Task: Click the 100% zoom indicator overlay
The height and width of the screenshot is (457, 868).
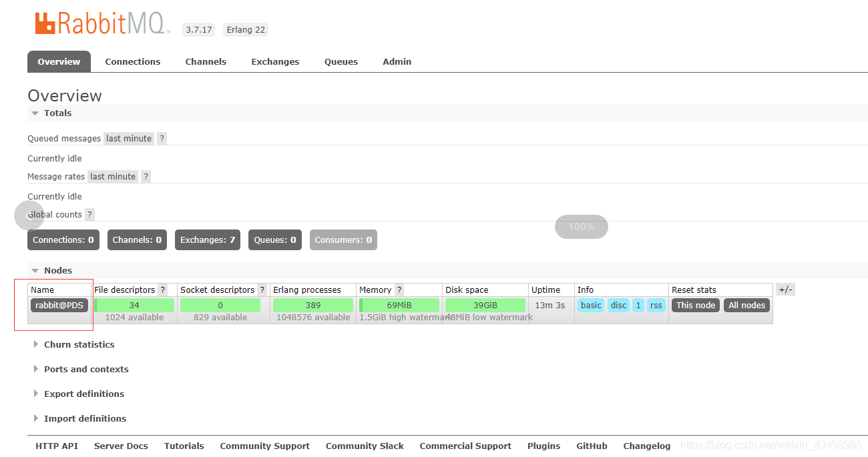Action: 582,227
